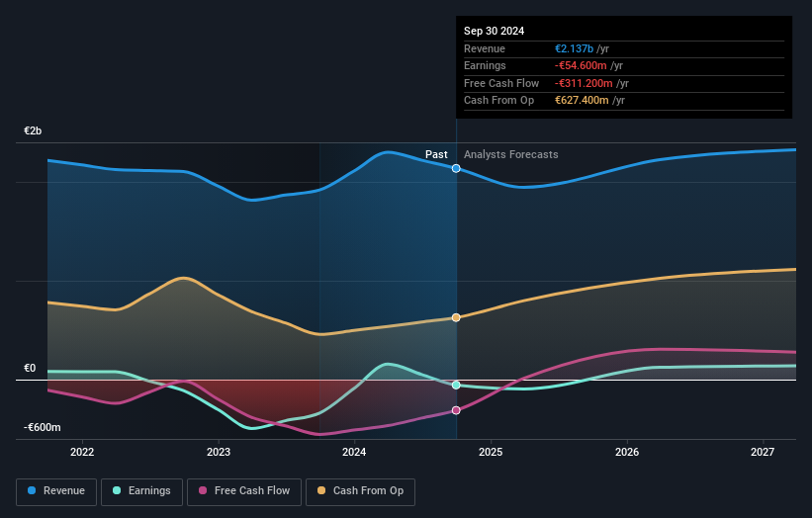812x518 pixels.
Task: Click the 'Revenue' row label in tooltip
Action: pos(485,48)
